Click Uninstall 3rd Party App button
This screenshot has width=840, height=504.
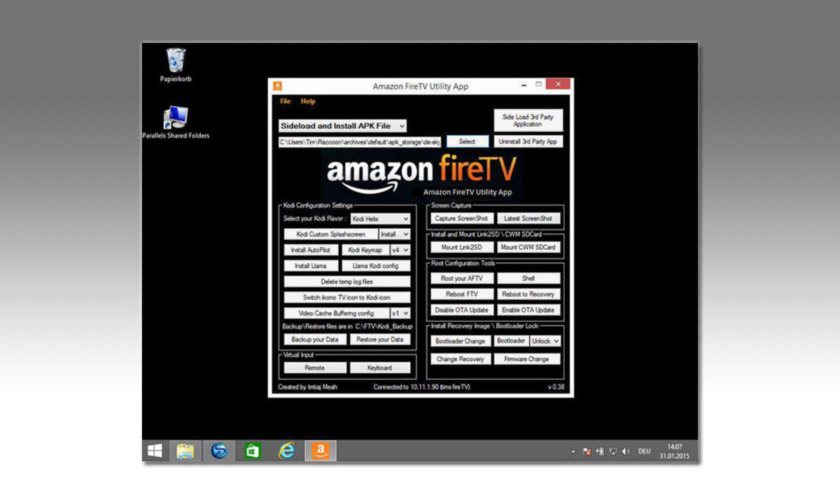[528, 141]
